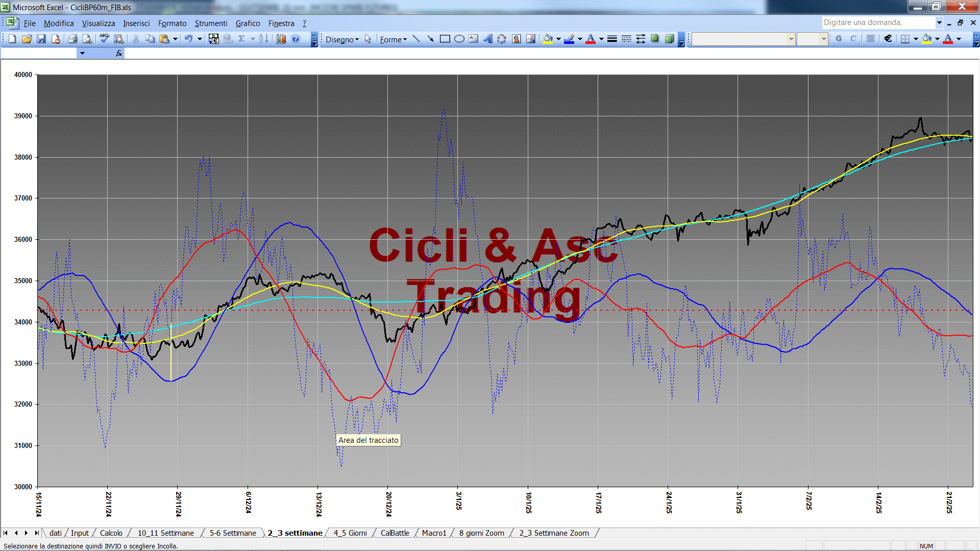Switch to the 8 giorni Zoom sheet
This screenshot has width=980, height=551.
[481, 533]
